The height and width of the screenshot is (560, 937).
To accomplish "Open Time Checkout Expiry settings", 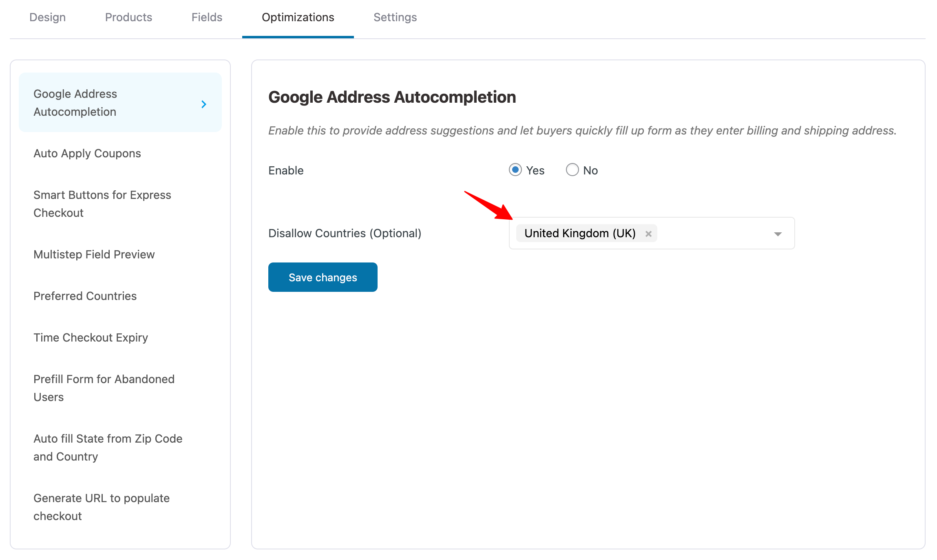I will point(91,337).
